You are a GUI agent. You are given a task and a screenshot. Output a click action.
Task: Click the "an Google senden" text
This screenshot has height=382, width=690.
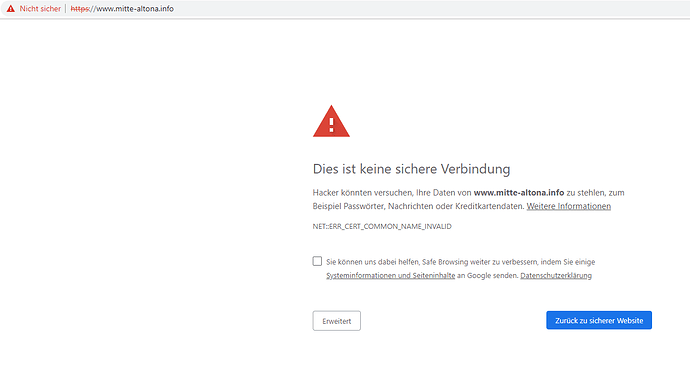click(x=488, y=275)
